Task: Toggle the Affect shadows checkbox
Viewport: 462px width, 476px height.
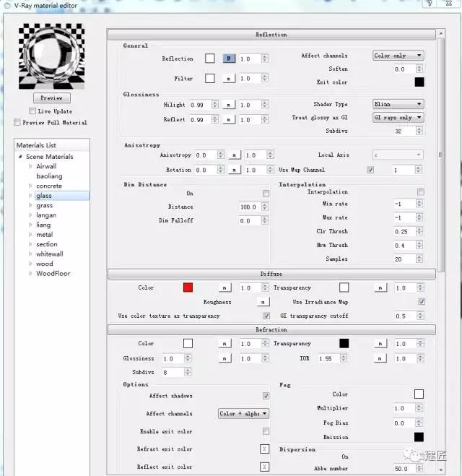Action: tap(266, 396)
